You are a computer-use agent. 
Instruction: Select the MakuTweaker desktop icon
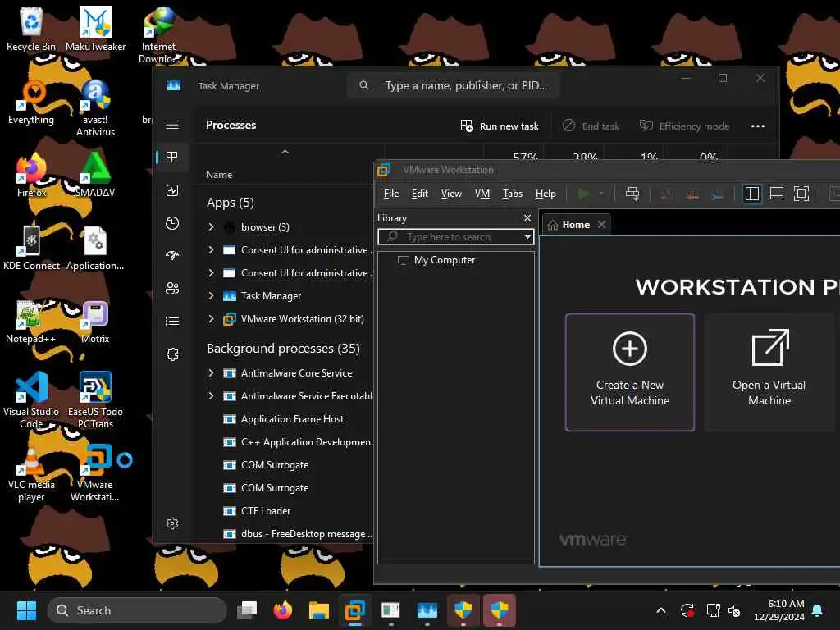pyautogui.click(x=95, y=30)
